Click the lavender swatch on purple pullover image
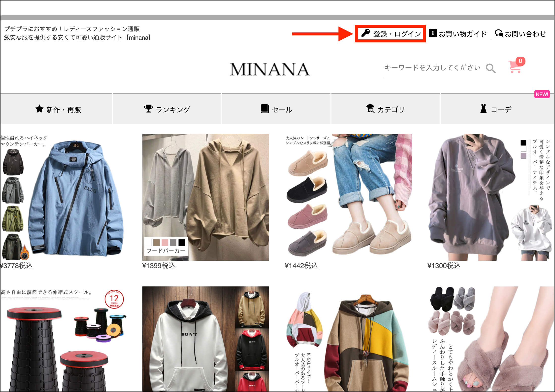 point(523,155)
